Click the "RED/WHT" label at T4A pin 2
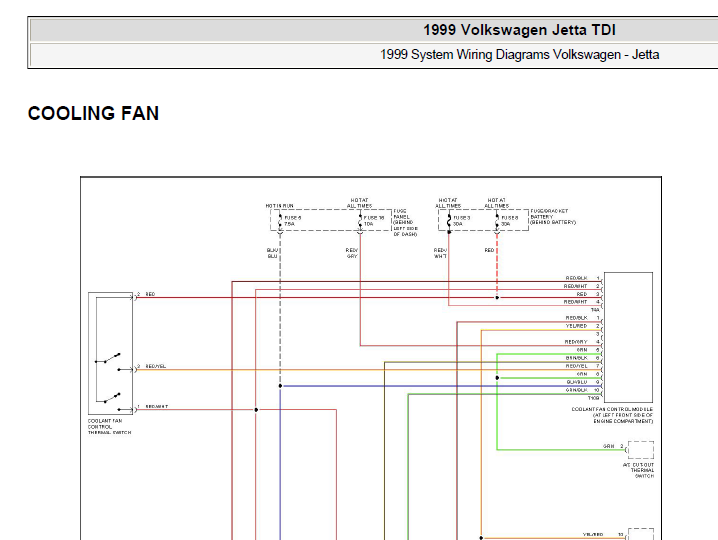 pyautogui.click(x=576, y=286)
